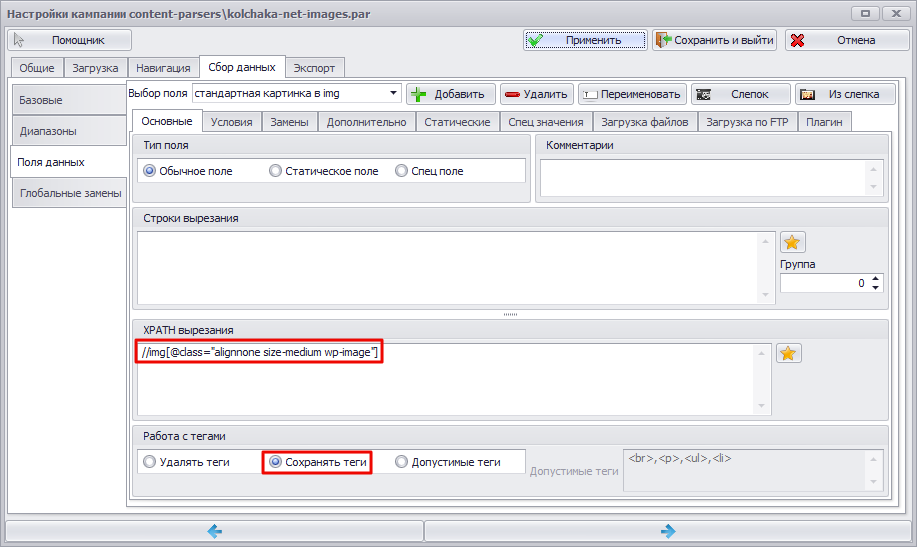
Task: Click the red minus Удалить icon
Action: (512, 94)
